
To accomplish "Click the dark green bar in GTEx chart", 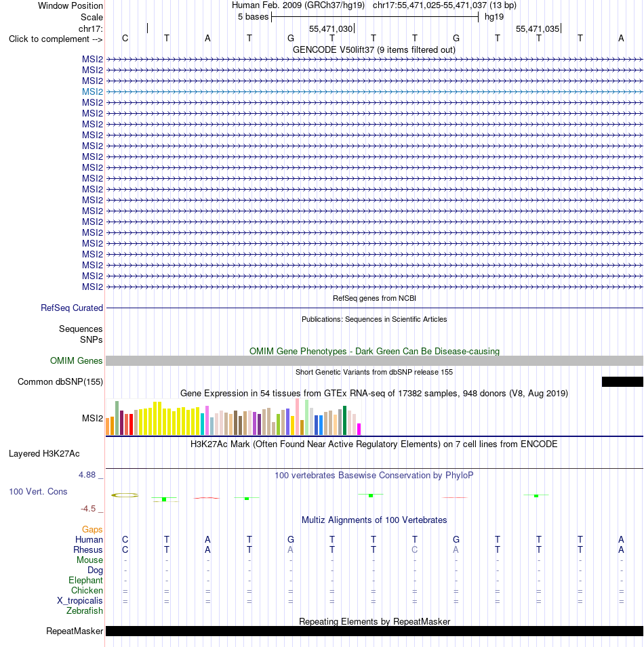I will [x=344, y=421].
